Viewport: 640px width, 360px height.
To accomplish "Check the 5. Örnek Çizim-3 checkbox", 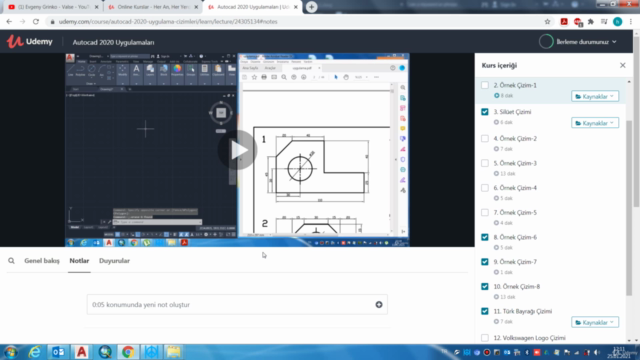I will coord(484,163).
